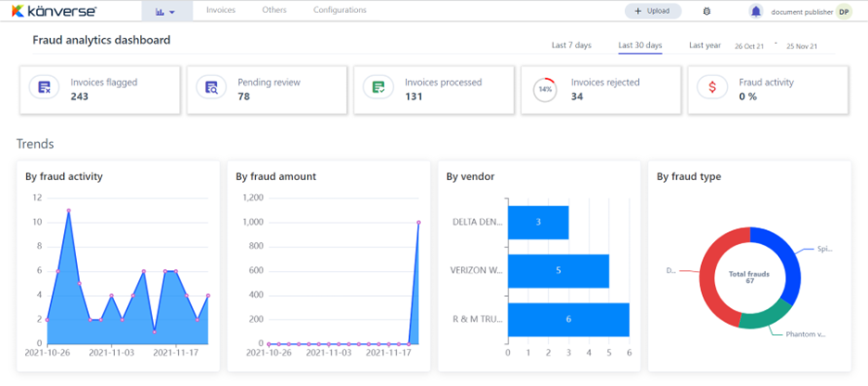Select the Last 30 days range

click(640, 45)
